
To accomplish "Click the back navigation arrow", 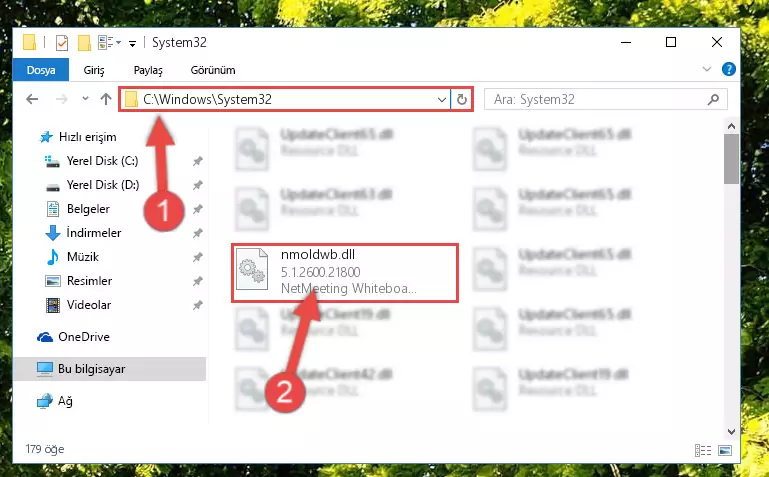I will click(x=32, y=100).
